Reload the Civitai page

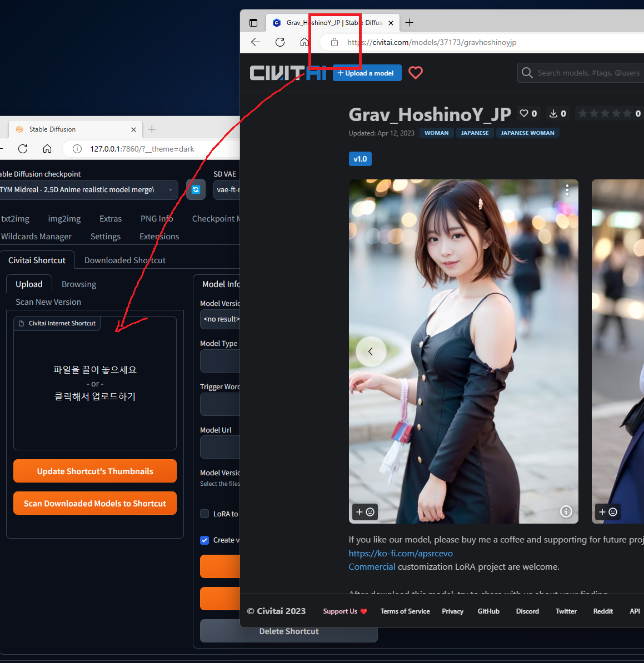[x=279, y=42]
